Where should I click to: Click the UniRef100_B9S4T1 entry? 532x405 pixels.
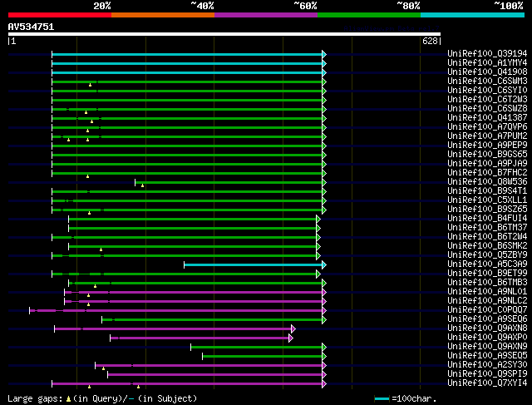(487, 191)
